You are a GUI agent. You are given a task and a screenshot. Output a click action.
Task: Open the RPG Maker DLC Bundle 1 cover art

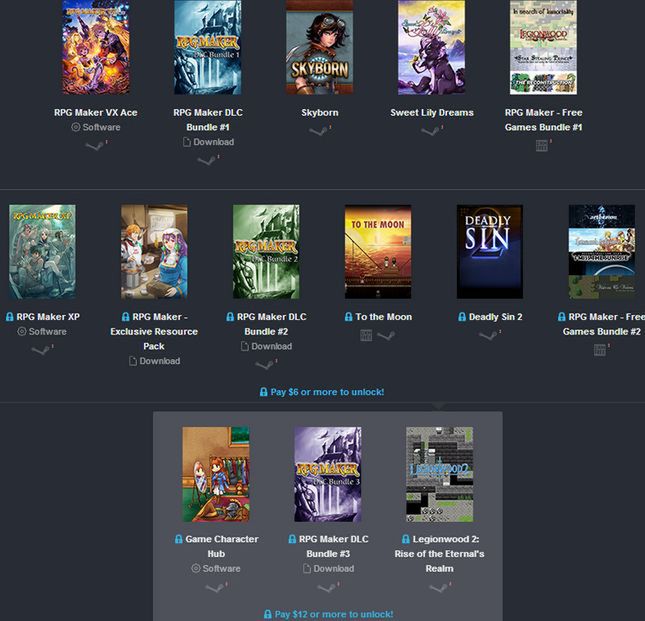pos(208,47)
